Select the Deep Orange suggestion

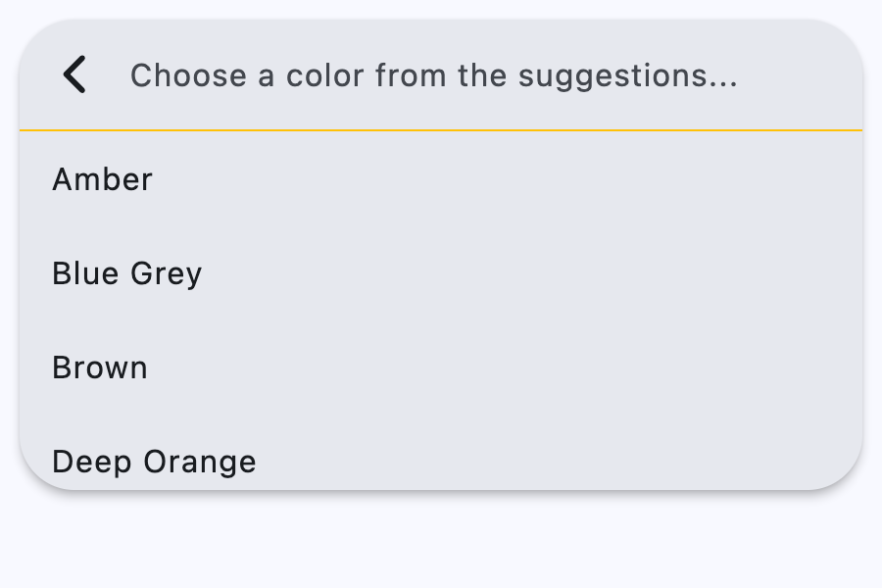coord(154,461)
